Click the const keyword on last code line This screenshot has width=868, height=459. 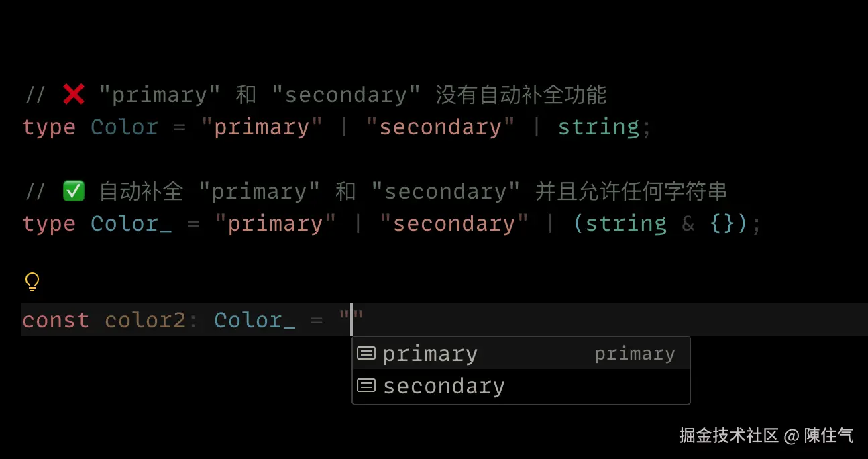click(56, 320)
